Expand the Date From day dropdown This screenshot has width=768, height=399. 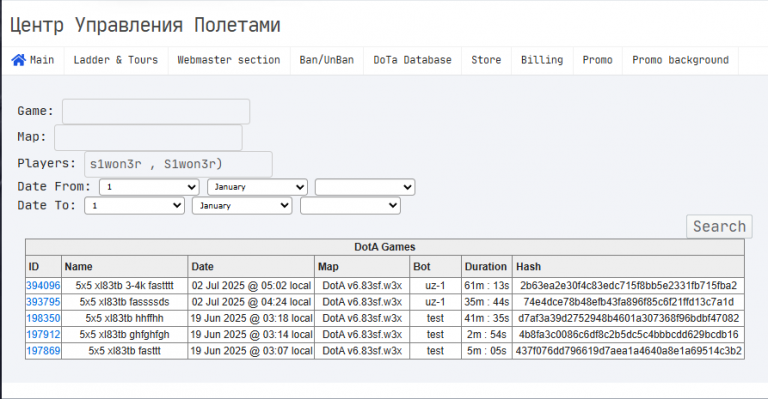[x=149, y=187]
